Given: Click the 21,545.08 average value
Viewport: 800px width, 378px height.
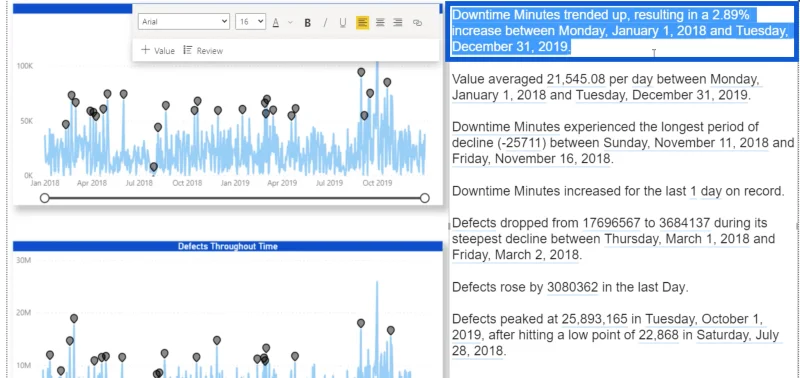Looking at the screenshot, I should point(576,79).
